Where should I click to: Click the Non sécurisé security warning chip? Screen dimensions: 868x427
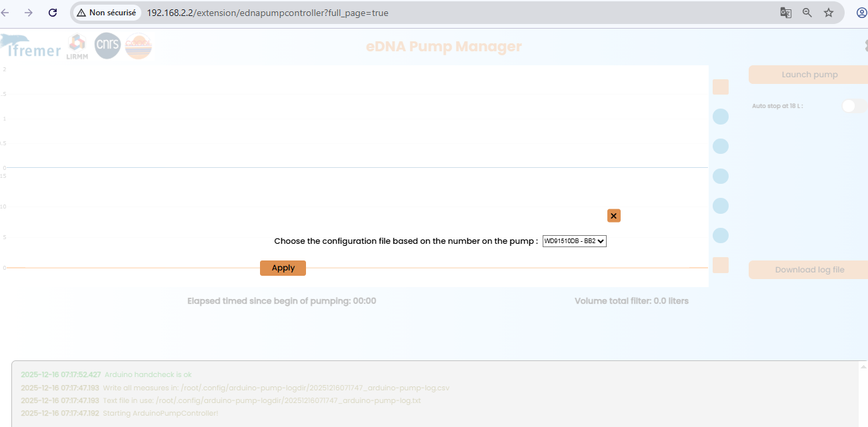coord(106,13)
